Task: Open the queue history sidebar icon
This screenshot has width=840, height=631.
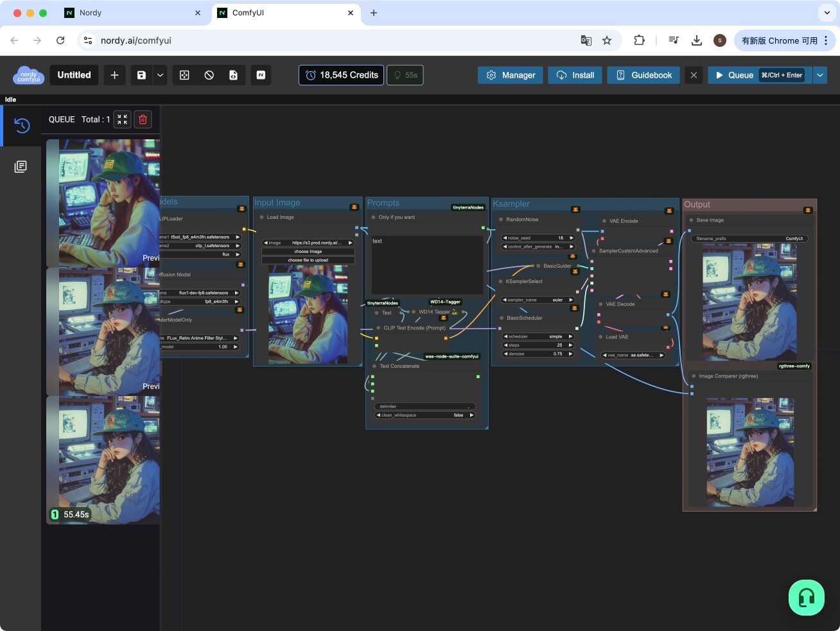Action: 21,125
